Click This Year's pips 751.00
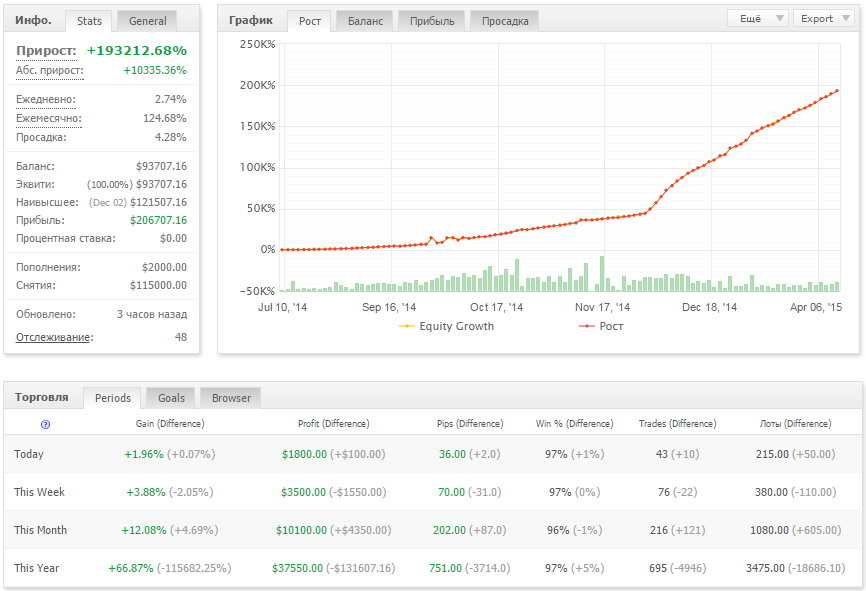The image size is (866, 591). pyautogui.click(x=445, y=569)
